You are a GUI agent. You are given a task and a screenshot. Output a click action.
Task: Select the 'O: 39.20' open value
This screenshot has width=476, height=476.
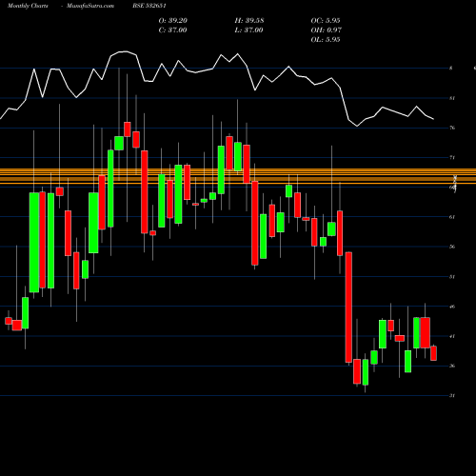173,21
